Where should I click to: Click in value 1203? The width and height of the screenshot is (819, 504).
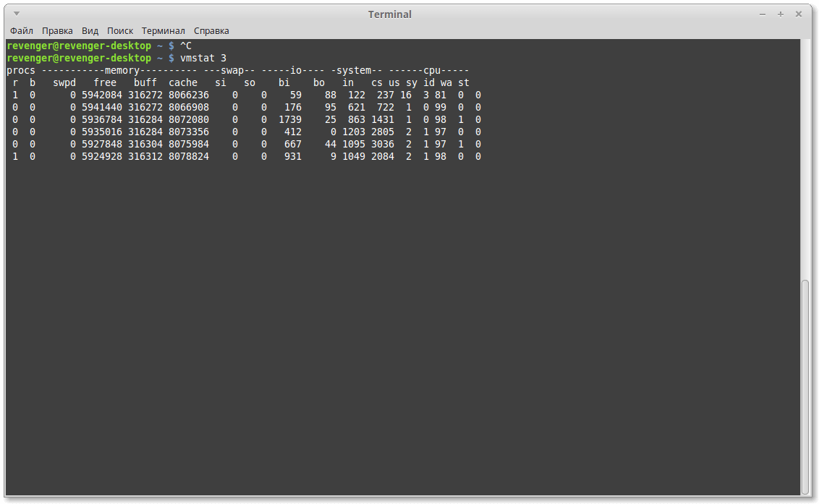[354, 132]
